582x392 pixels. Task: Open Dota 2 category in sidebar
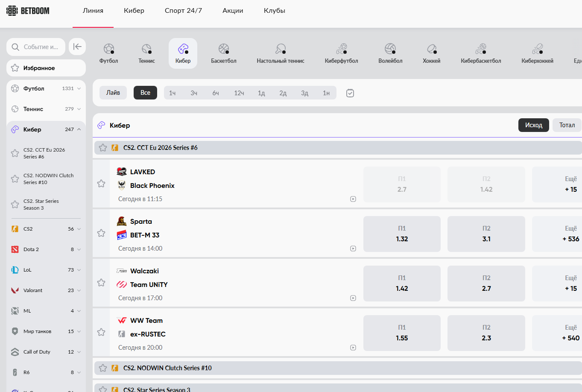46,249
